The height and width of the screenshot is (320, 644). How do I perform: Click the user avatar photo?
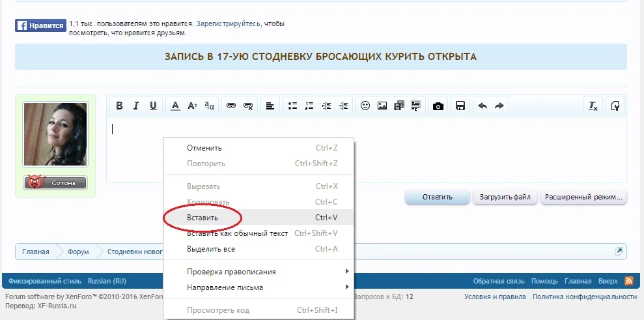click(55, 134)
